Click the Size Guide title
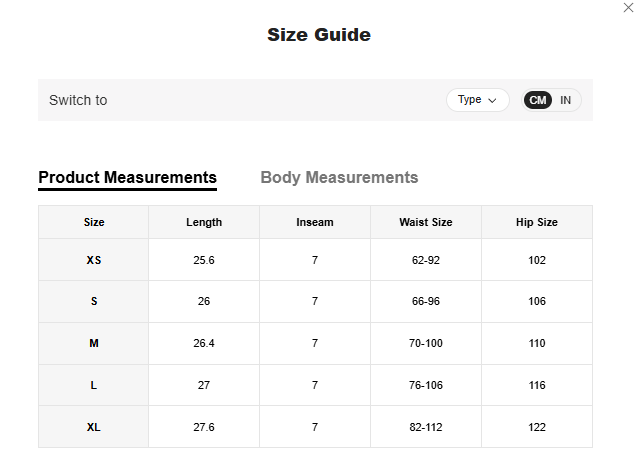This screenshot has width=634, height=459. [318, 35]
